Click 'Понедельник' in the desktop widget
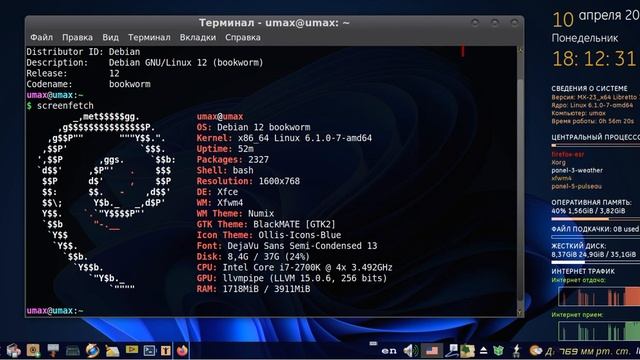Viewport: 640px width, 360px height. pyautogui.click(x=584, y=38)
